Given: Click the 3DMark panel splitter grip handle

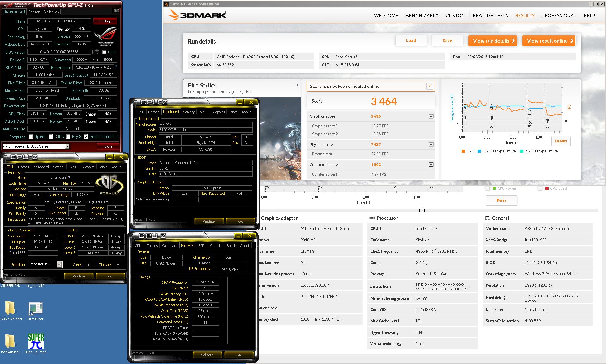Looking at the screenshot, I should click(x=423, y=210).
